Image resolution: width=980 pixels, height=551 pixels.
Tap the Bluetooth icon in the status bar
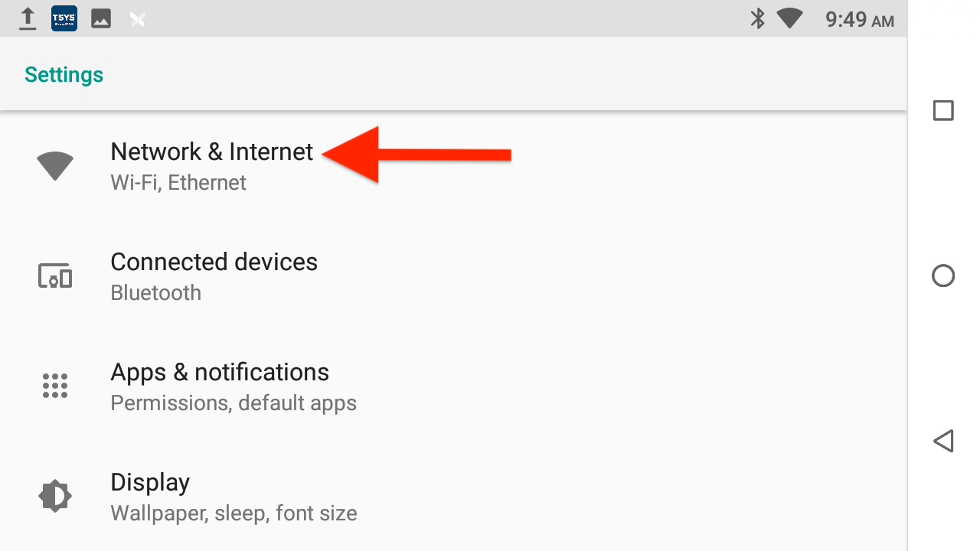756,18
